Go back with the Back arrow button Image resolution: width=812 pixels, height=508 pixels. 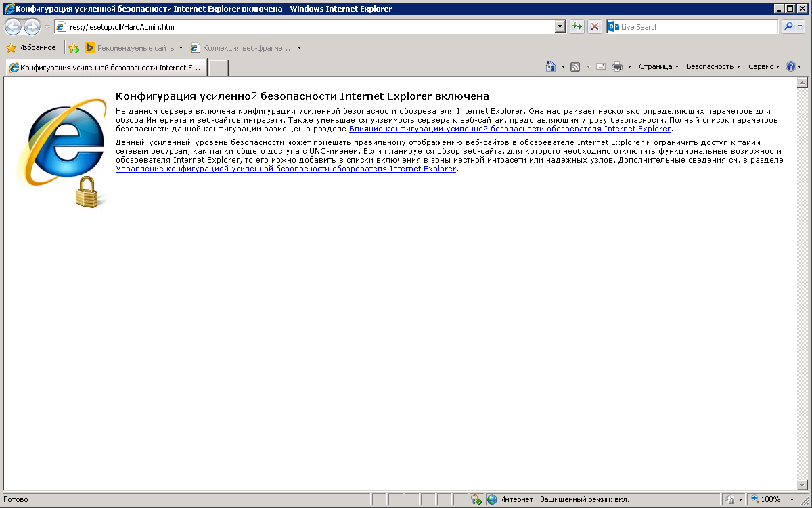tap(13, 27)
